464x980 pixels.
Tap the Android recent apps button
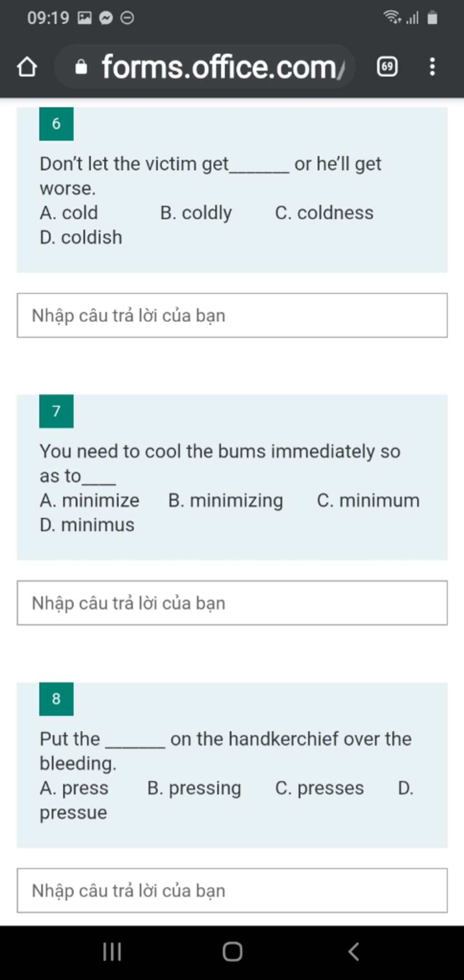112,951
